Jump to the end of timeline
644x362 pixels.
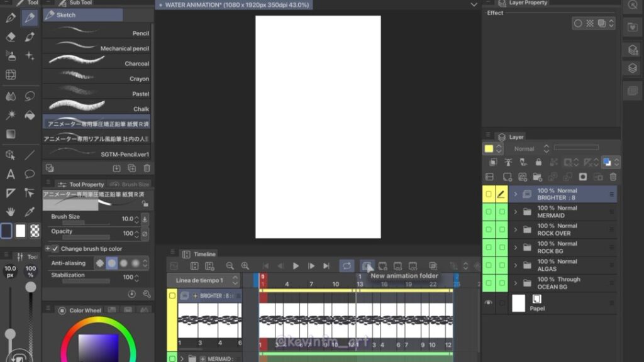pyautogui.click(x=326, y=266)
